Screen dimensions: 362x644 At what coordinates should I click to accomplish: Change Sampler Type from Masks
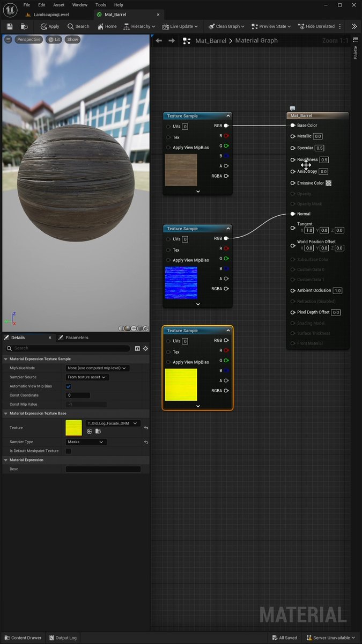click(x=86, y=442)
